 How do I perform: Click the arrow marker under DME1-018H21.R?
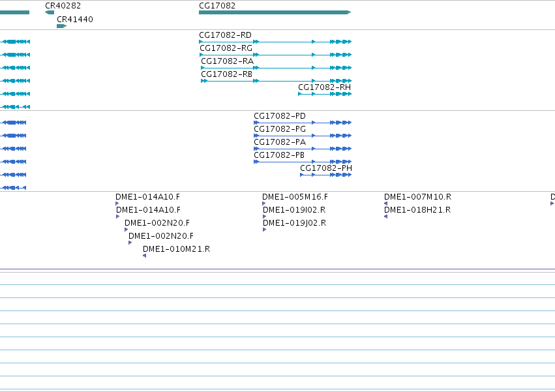coord(386,217)
